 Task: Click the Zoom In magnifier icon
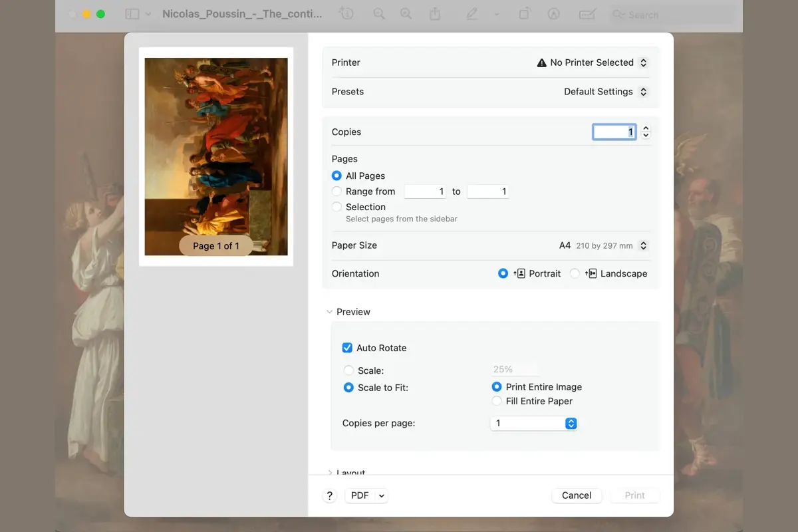tap(406, 14)
